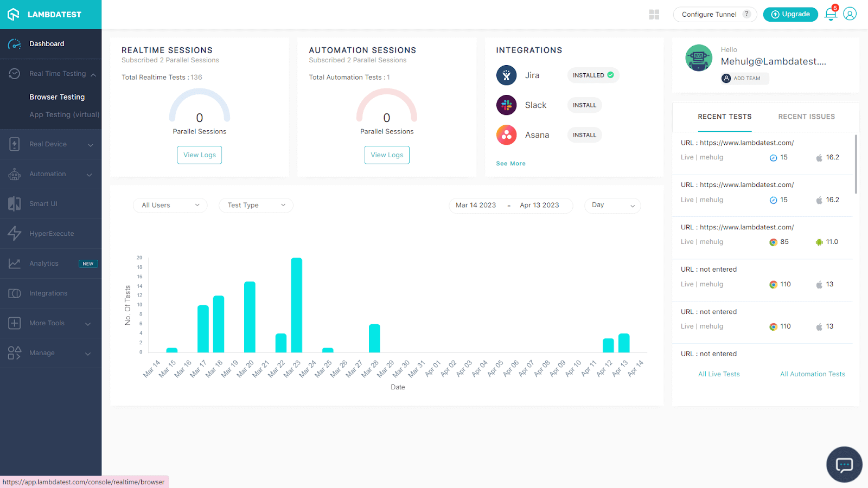Viewport: 868px width, 488px height.
Task: Open the user profile icon
Action: point(850,14)
